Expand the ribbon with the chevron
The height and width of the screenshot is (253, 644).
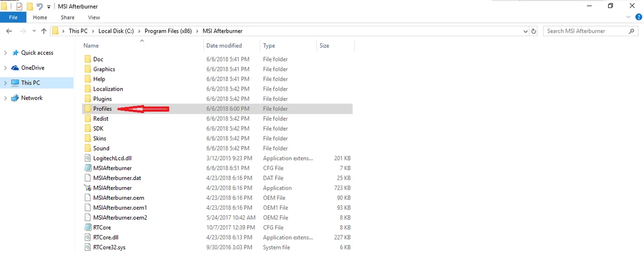pyautogui.click(x=628, y=17)
